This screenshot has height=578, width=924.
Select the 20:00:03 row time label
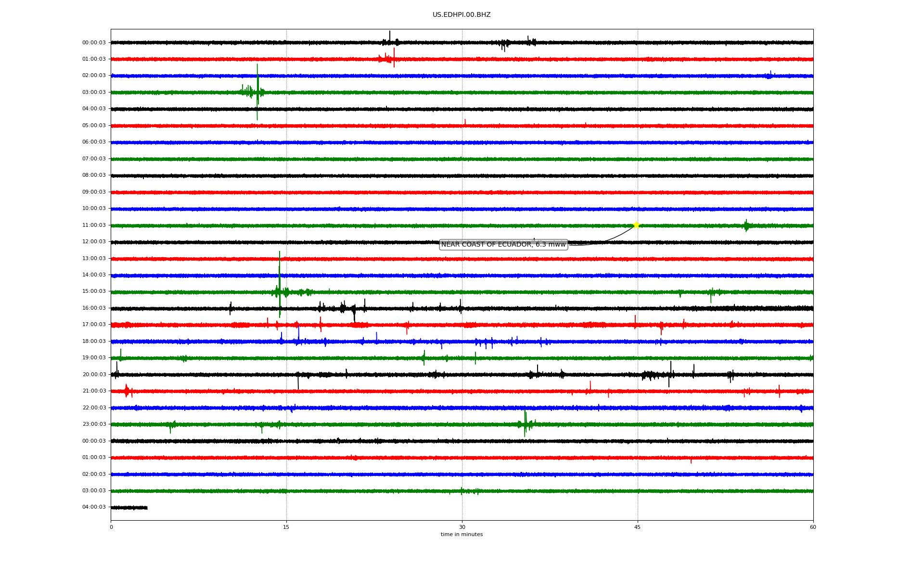coord(94,375)
